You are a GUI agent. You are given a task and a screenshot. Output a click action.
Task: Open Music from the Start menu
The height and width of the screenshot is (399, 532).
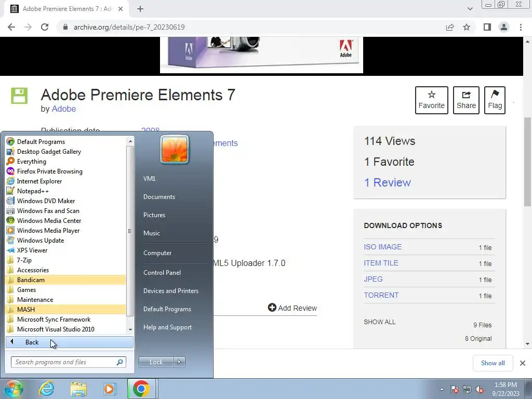[151, 233]
